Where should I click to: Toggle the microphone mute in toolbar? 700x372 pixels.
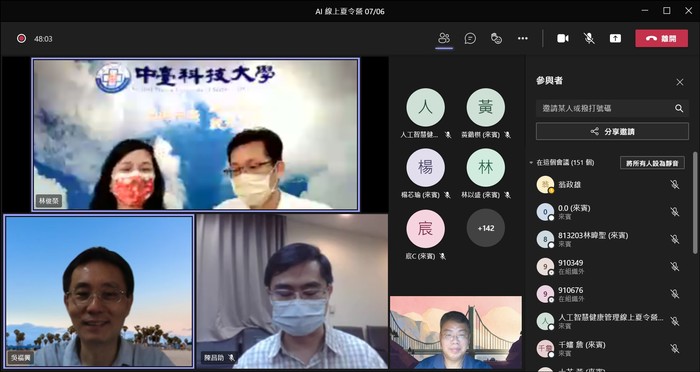click(x=589, y=38)
